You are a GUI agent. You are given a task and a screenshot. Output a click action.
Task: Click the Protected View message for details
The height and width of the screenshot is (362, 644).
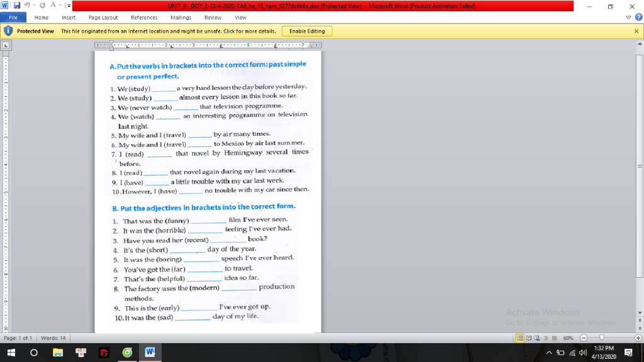tap(169, 31)
